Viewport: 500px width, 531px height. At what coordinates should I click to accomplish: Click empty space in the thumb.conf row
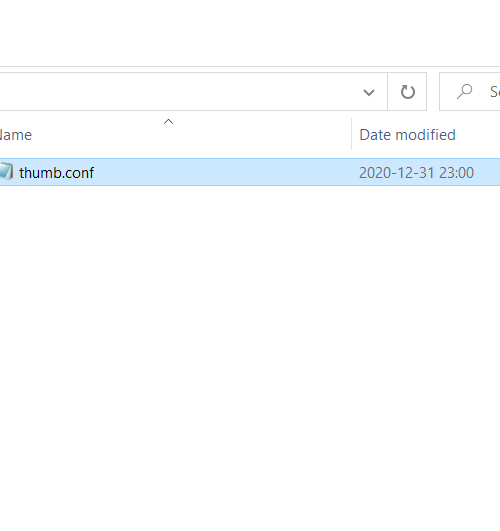[x=224, y=172]
